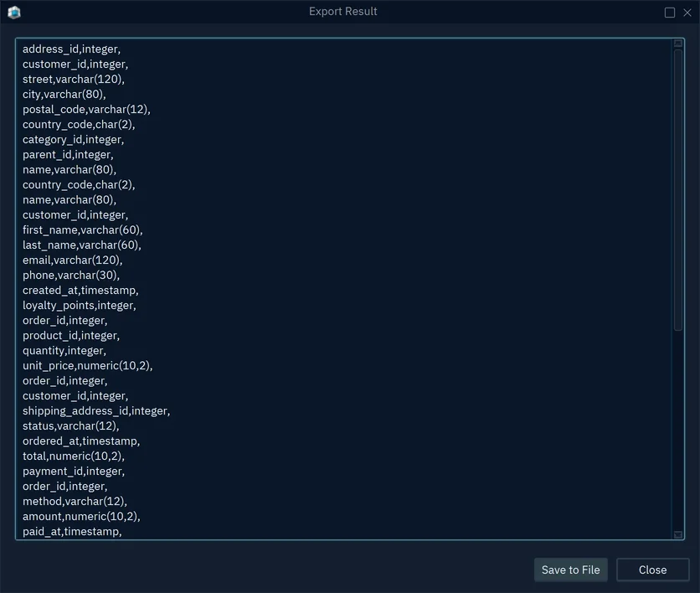Click the line 'address_id,integer,'

coord(71,49)
